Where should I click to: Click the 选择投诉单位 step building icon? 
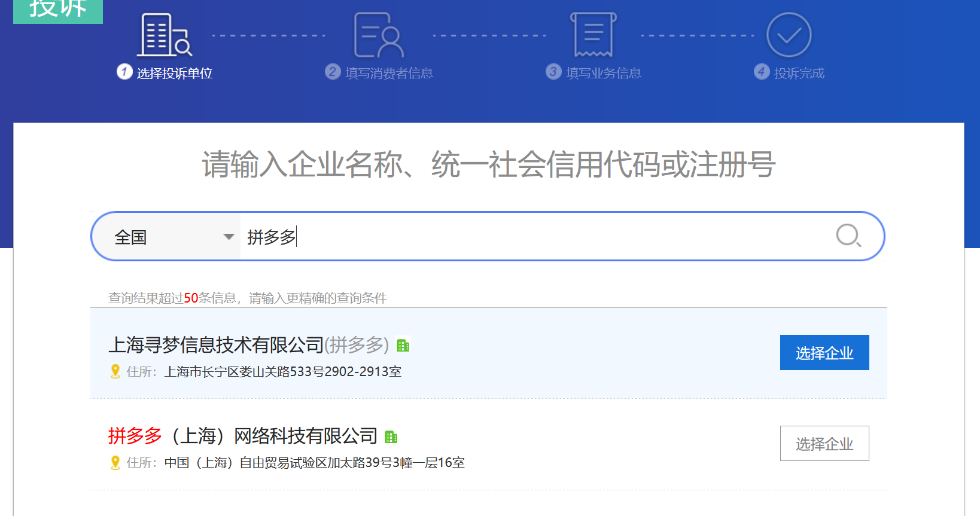165,35
